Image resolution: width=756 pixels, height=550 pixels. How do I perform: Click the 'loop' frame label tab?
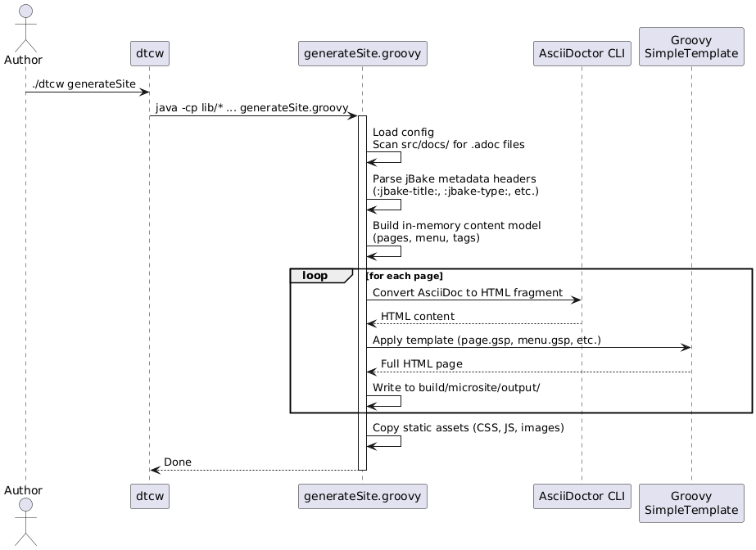pyautogui.click(x=322, y=276)
